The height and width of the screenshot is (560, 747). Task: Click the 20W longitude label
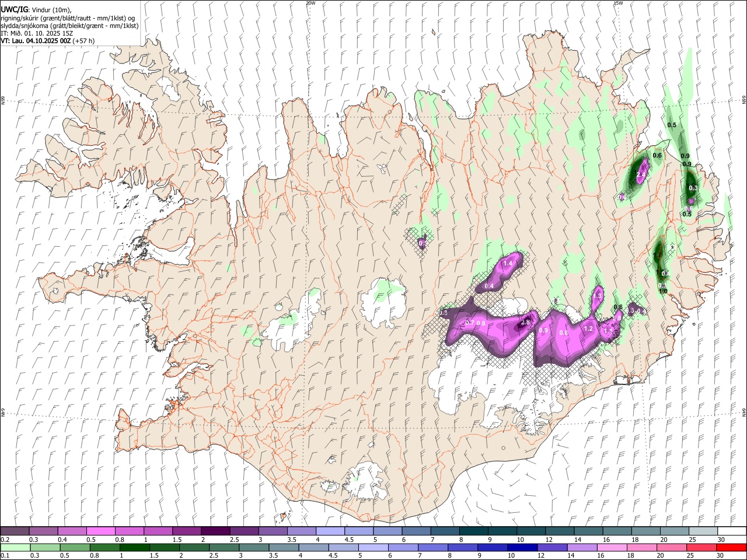pyautogui.click(x=310, y=3)
